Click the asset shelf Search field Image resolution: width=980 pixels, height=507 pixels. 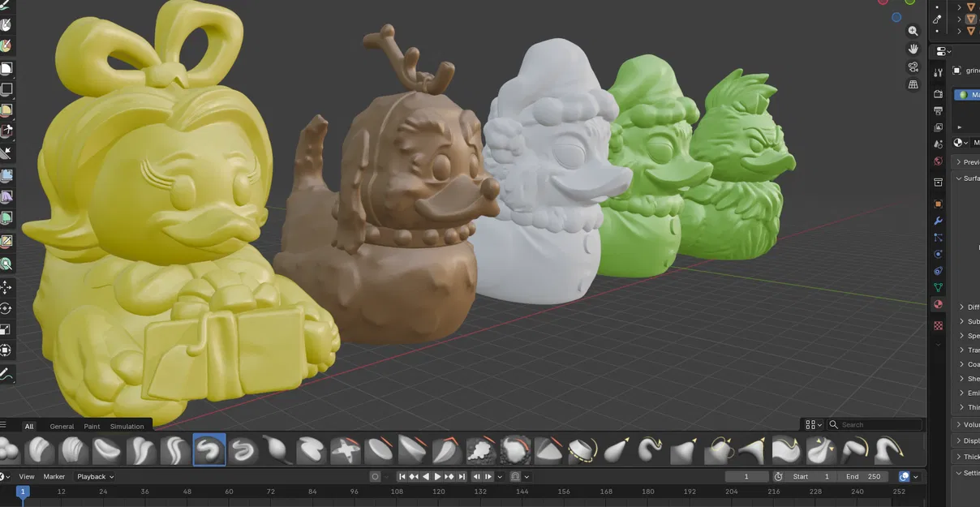point(875,424)
